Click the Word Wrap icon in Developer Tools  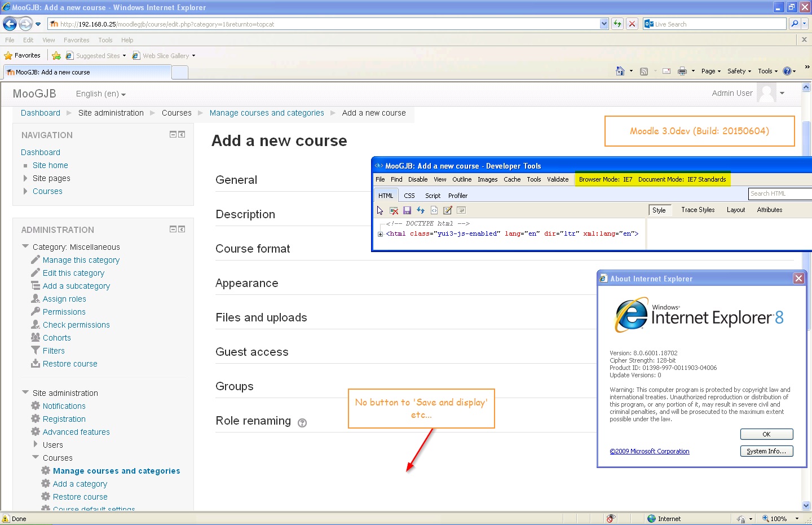(x=461, y=210)
